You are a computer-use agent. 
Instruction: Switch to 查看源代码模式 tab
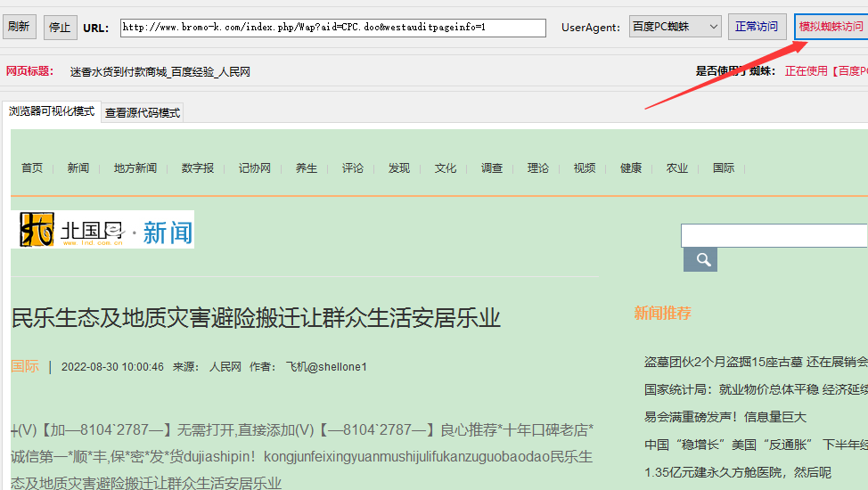pos(143,113)
